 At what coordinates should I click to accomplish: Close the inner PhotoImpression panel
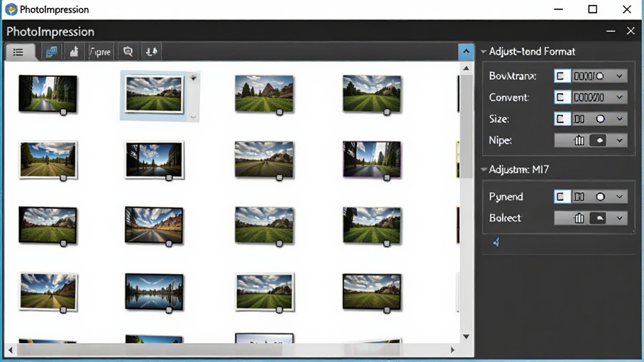click(630, 31)
